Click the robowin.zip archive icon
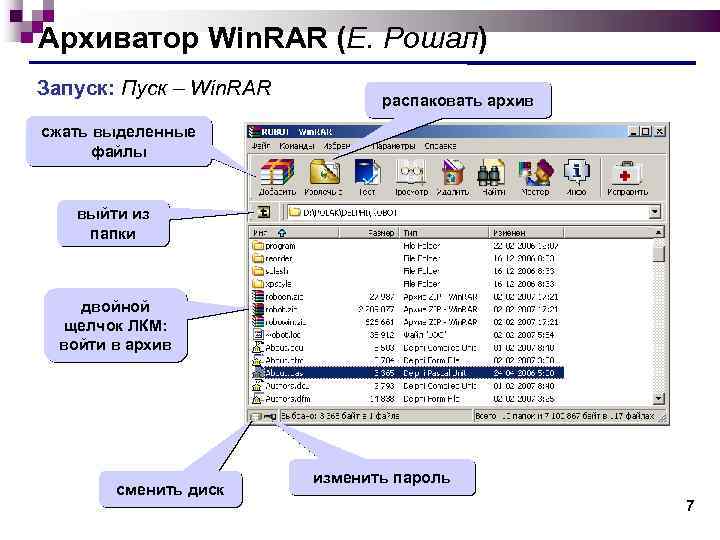Image resolution: width=720 pixels, height=540 pixels. coord(258,322)
